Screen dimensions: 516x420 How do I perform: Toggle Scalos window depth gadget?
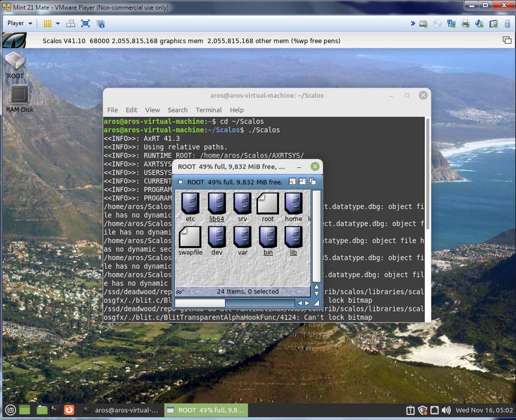(312, 182)
